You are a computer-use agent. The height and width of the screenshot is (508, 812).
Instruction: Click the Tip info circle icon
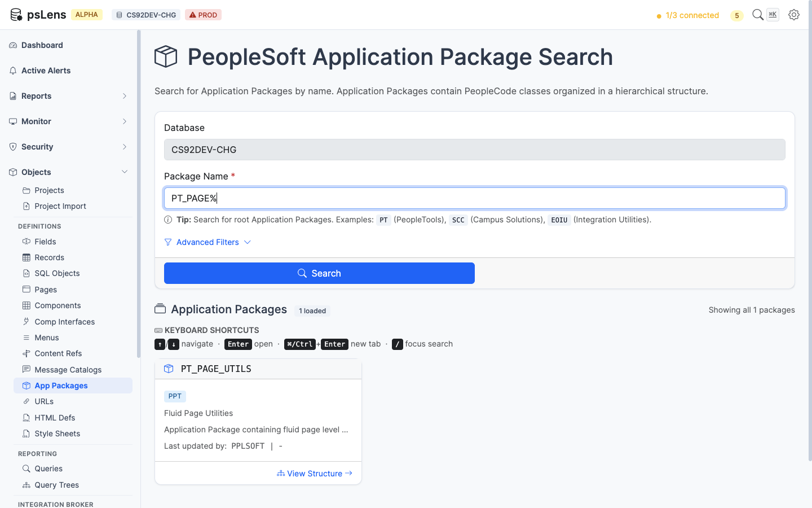pos(168,220)
